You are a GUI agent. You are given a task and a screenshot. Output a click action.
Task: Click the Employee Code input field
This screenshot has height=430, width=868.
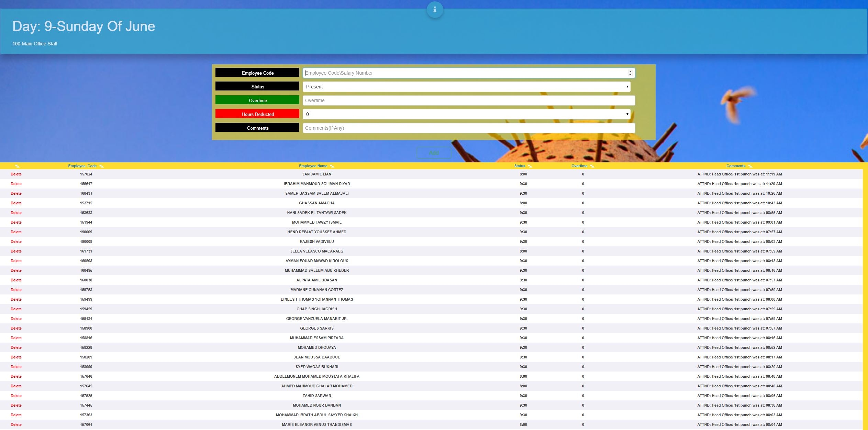464,73
